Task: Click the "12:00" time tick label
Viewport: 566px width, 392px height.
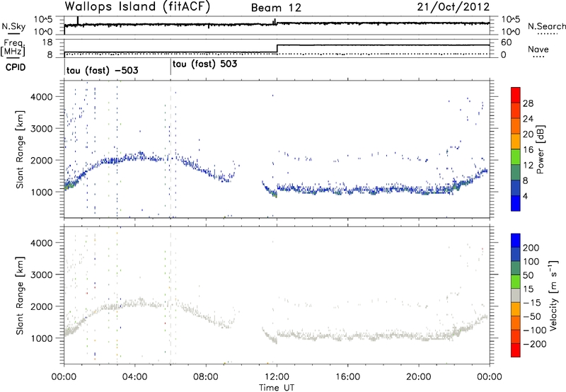Action: (277, 377)
